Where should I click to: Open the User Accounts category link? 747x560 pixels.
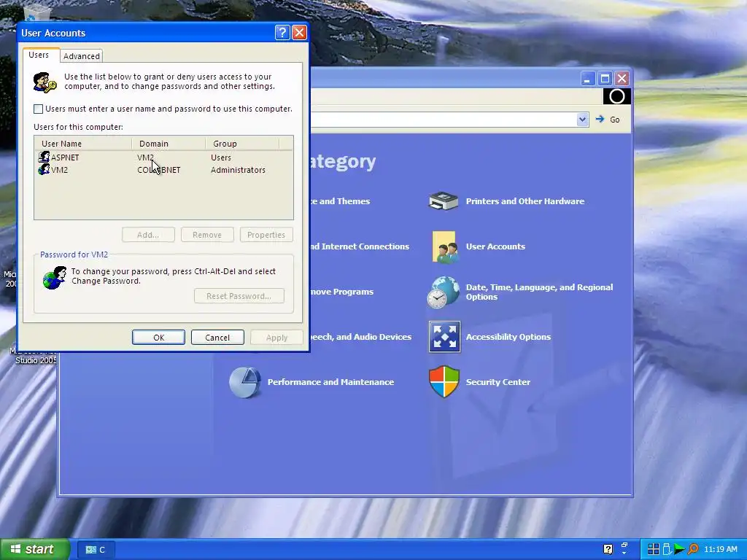[x=495, y=246]
